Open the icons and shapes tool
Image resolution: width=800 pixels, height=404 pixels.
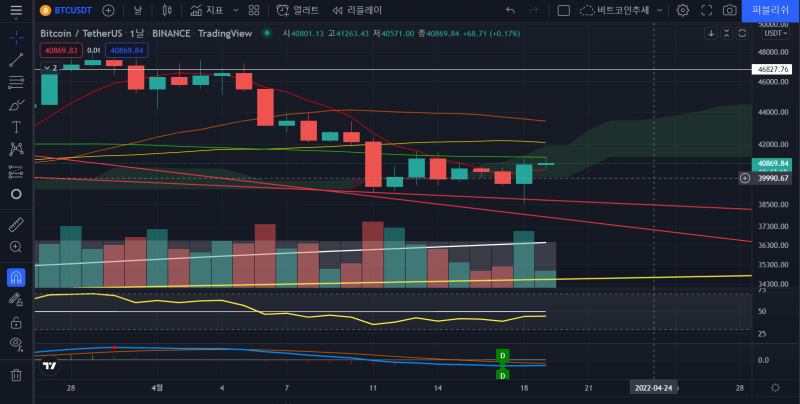pyautogui.click(x=16, y=194)
